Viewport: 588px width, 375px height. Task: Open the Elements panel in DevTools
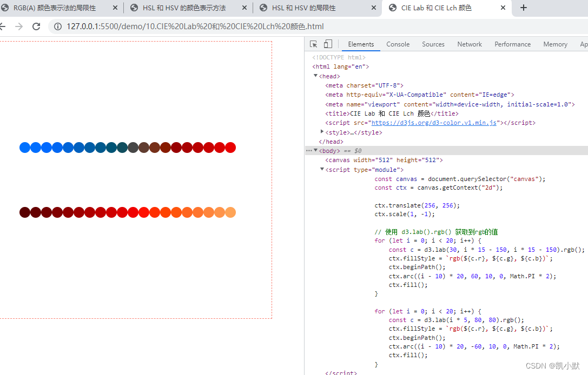pyautogui.click(x=361, y=44)
